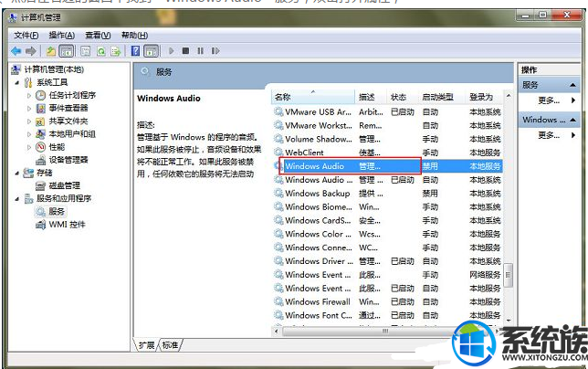588x369 pixels.
Task: Open 设备管理器 in the tree
Action: click(x=68, y=160)
